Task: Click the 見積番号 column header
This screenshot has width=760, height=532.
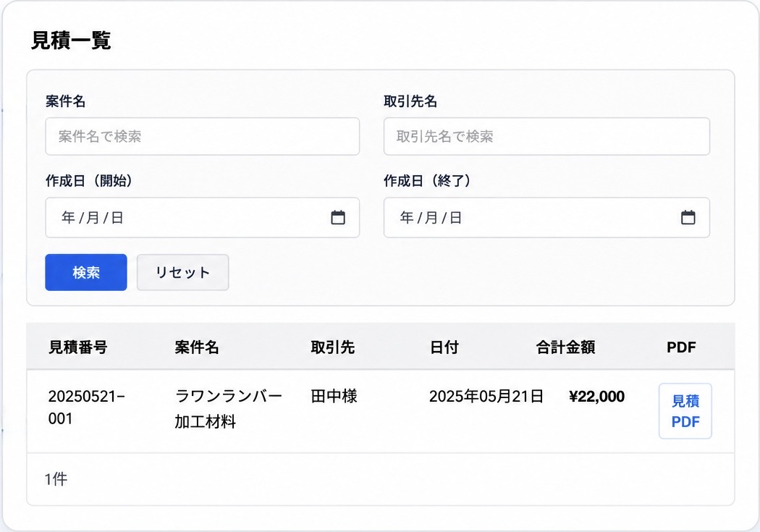Action: [77, 347]
